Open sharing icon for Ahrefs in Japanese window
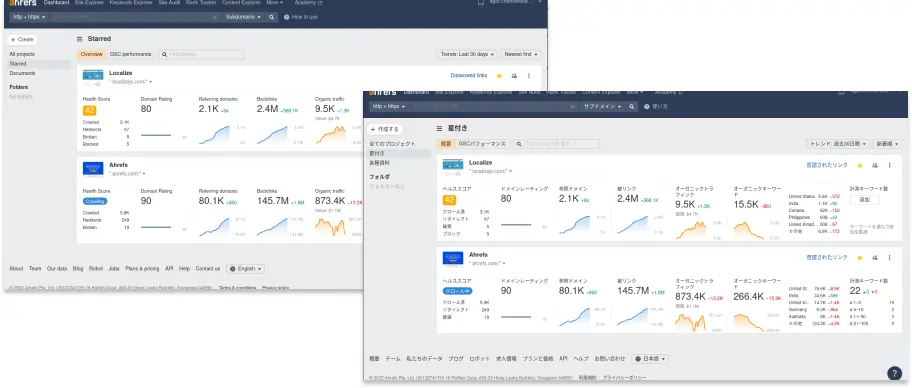The width and height of the screenshot is (912, 388). [x=875, y=257]
